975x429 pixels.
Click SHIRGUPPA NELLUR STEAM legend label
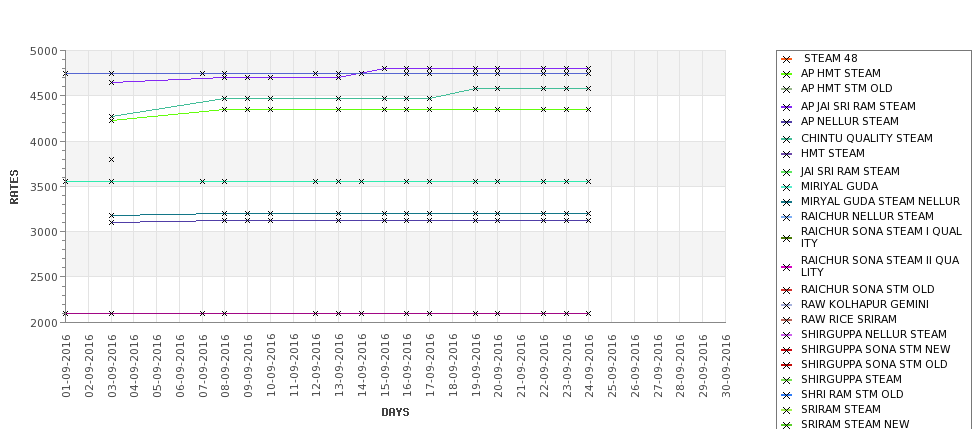[x=874, y=334]
